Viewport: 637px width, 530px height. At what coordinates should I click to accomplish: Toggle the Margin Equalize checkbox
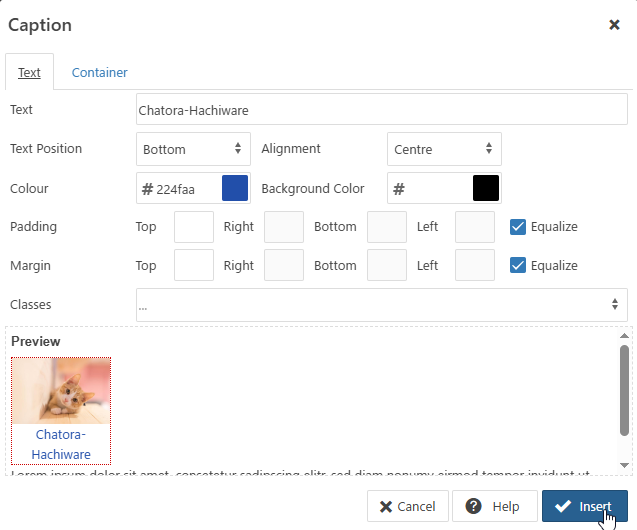[517, 265]
